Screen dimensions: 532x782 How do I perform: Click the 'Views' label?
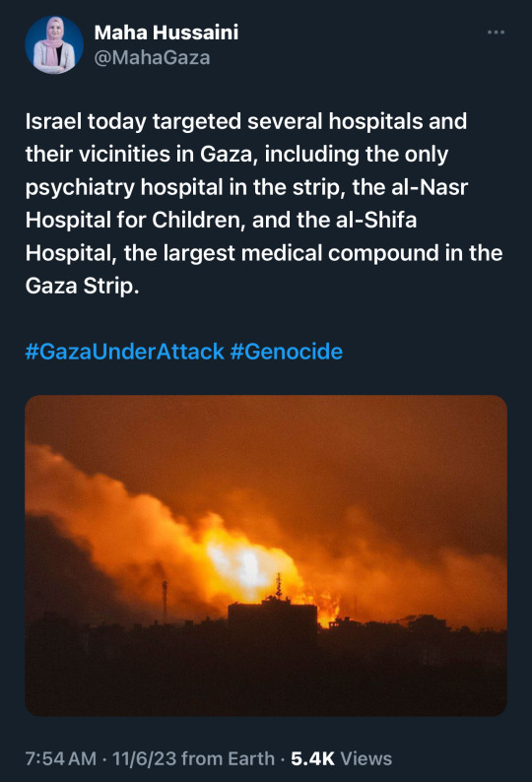(x=366, y=758)
